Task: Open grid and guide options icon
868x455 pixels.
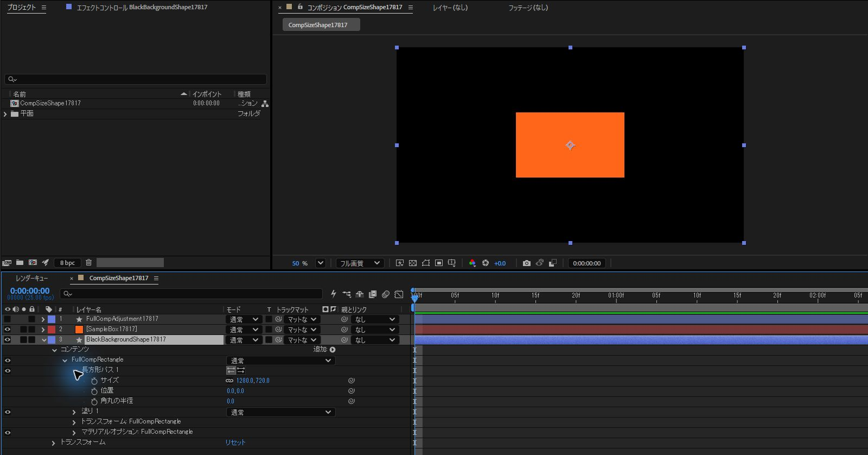Action: click(452, 263)
